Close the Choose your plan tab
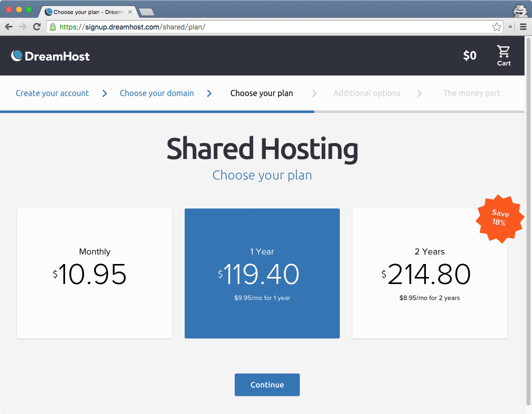 130,12
